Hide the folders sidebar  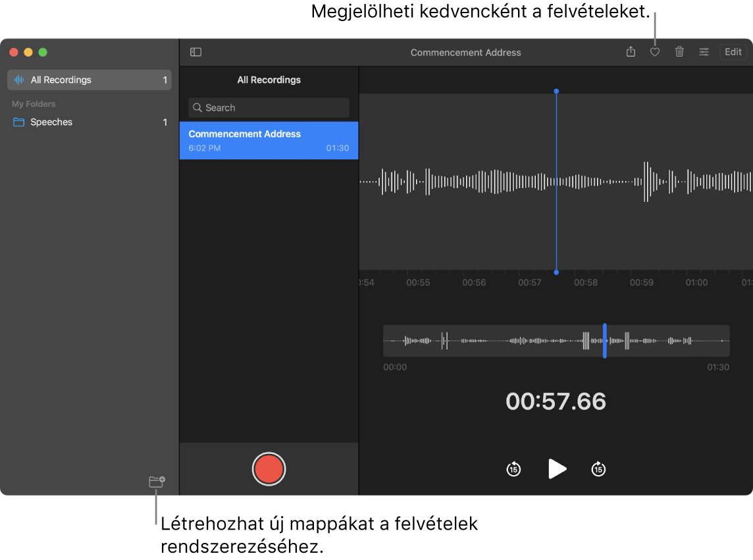coord(195,51)
